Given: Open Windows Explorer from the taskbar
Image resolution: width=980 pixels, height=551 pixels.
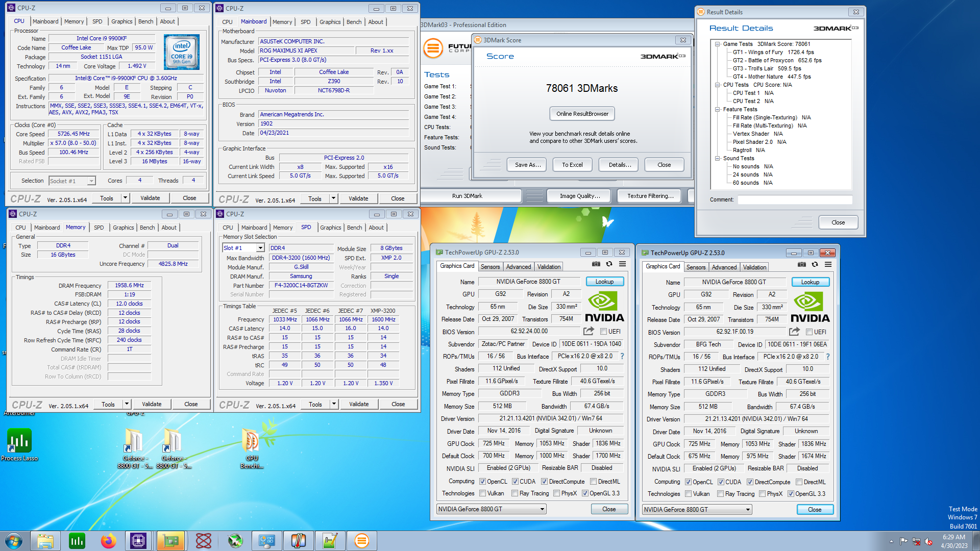Looking at the screenshot, I should click(x=45, y=541).
